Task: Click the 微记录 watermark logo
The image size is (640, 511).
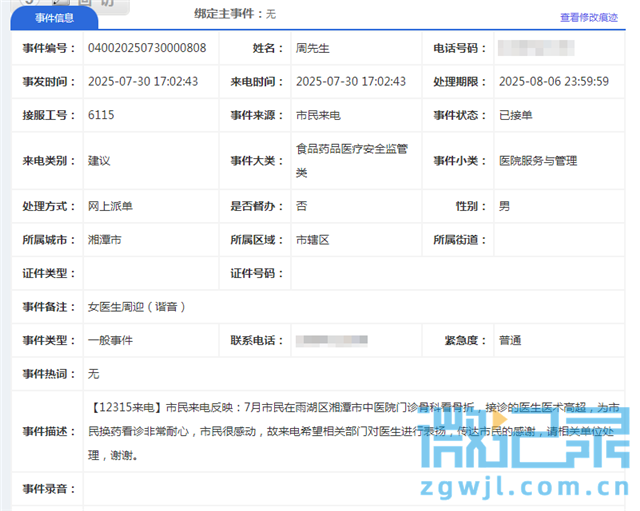Action: 531,442
